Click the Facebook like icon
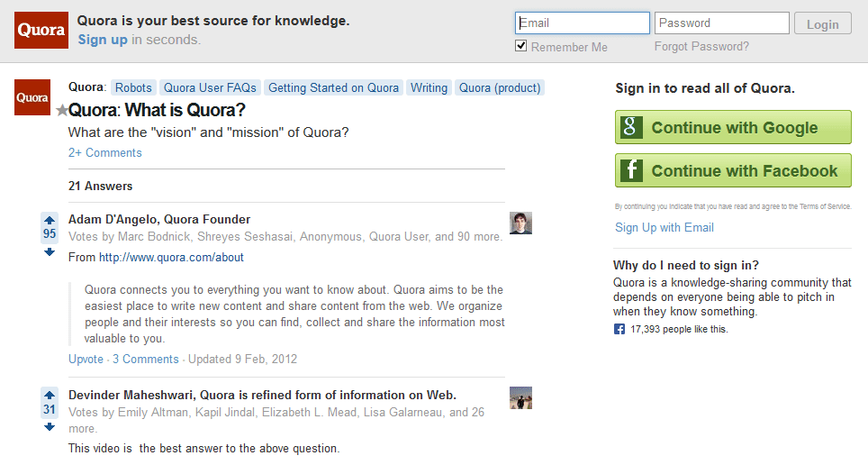Viewport: 868px width, 474px height. pyautogui.click(x=619, y=330)
